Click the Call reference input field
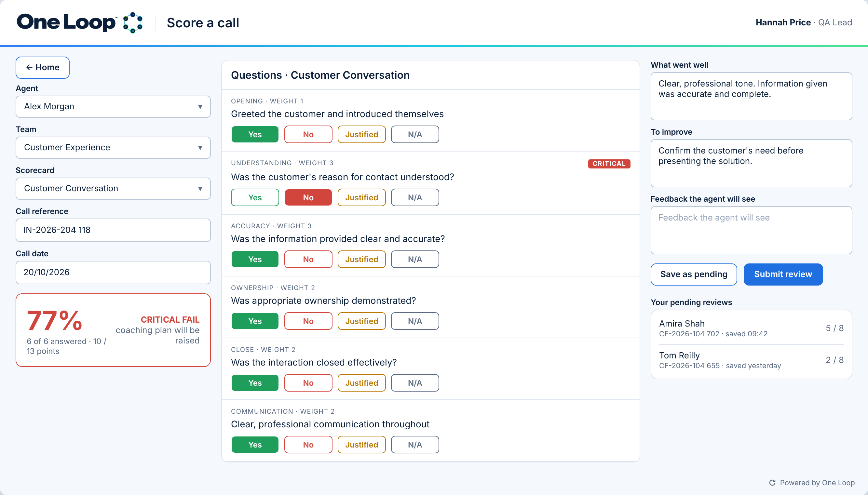The height and width of the screenshot is (495, 868). point(113,230)
